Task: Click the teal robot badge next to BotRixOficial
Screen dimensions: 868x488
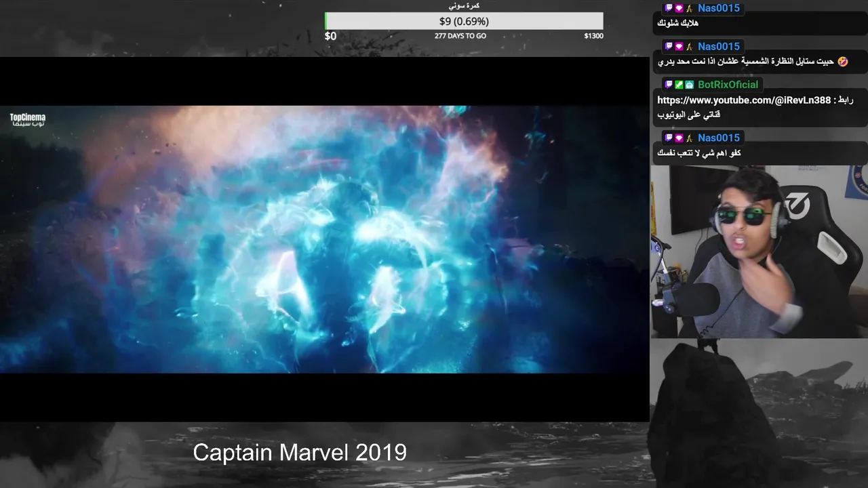Action: coord(689,85)
